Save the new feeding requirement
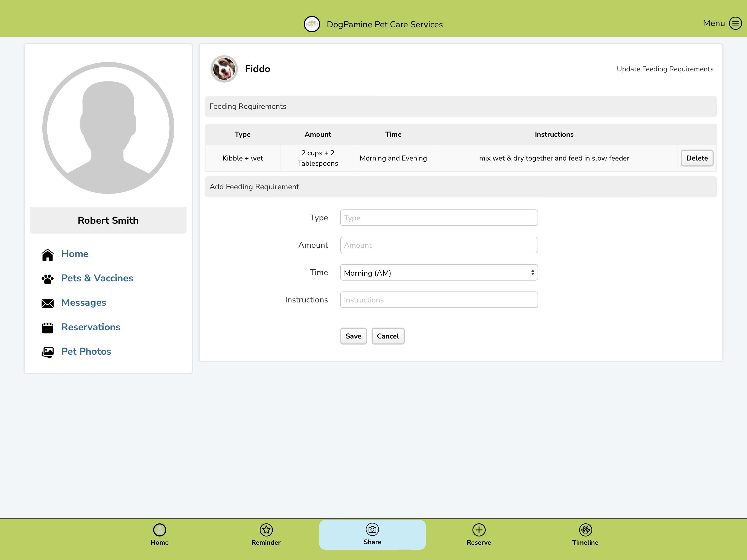This screenshot has width=747, height=560. coord(353,336)
